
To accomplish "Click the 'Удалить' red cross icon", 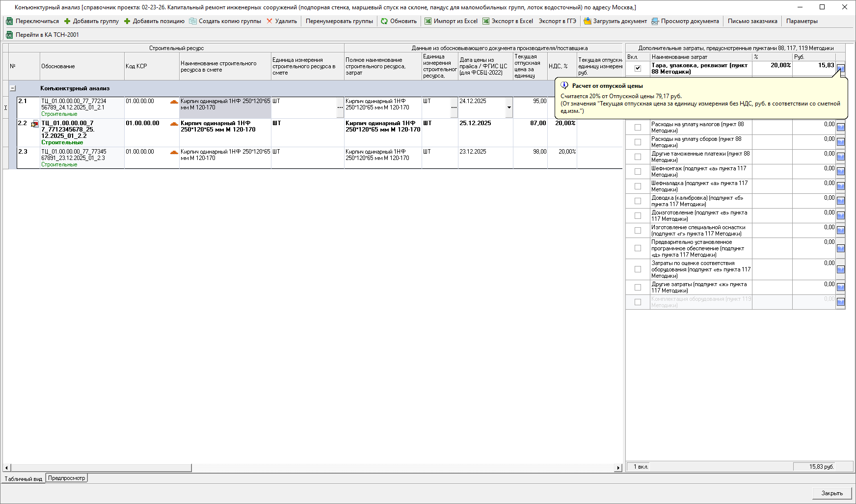I will click(269, 21).
